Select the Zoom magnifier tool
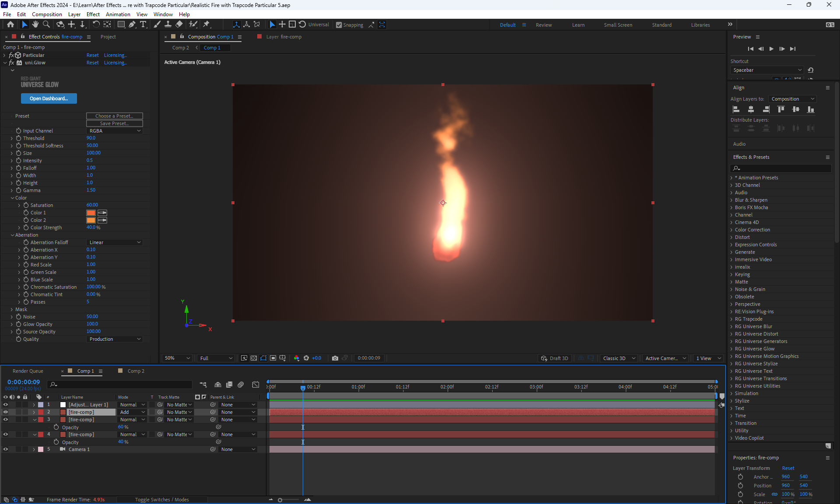The image size is (840, 504). click(46, 24)
